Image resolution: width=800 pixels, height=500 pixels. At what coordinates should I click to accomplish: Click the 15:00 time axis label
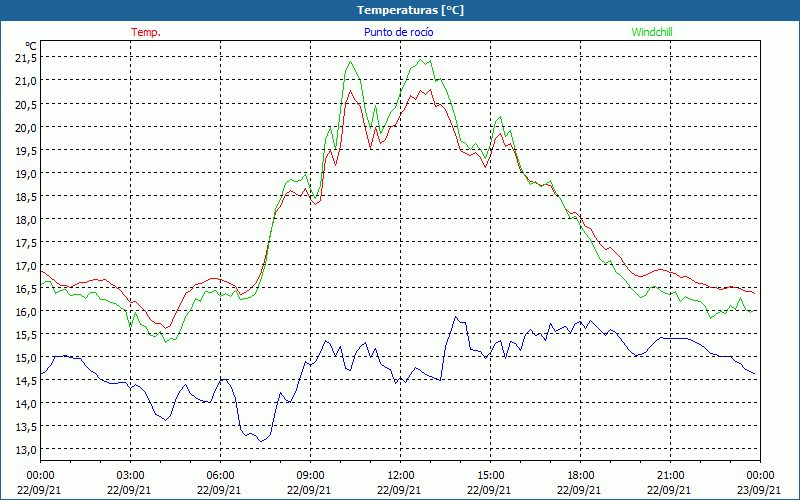(490, 475)
